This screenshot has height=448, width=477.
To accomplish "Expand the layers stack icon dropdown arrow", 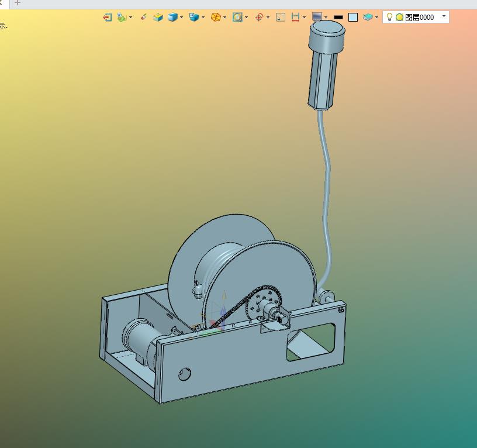I will (376, 18).
